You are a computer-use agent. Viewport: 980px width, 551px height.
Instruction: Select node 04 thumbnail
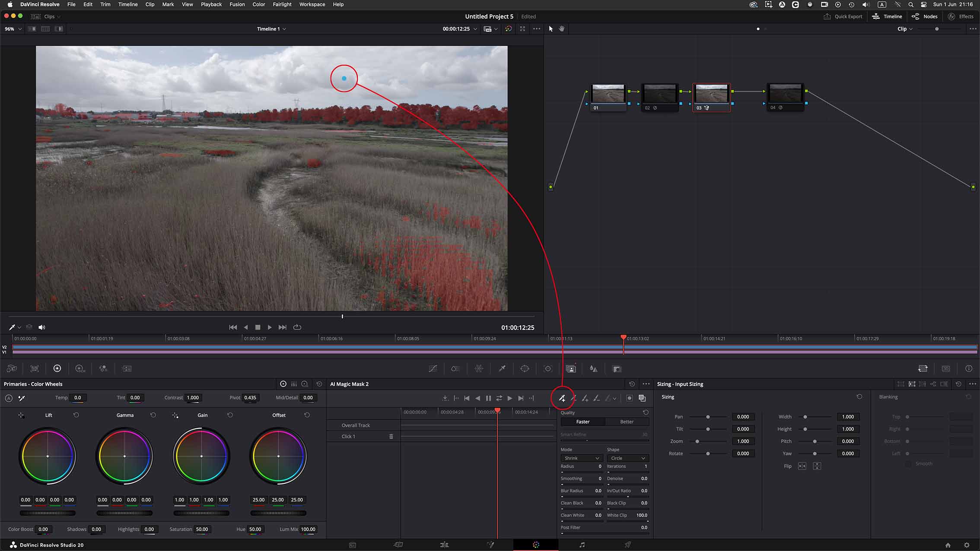(x=785, y=94)
